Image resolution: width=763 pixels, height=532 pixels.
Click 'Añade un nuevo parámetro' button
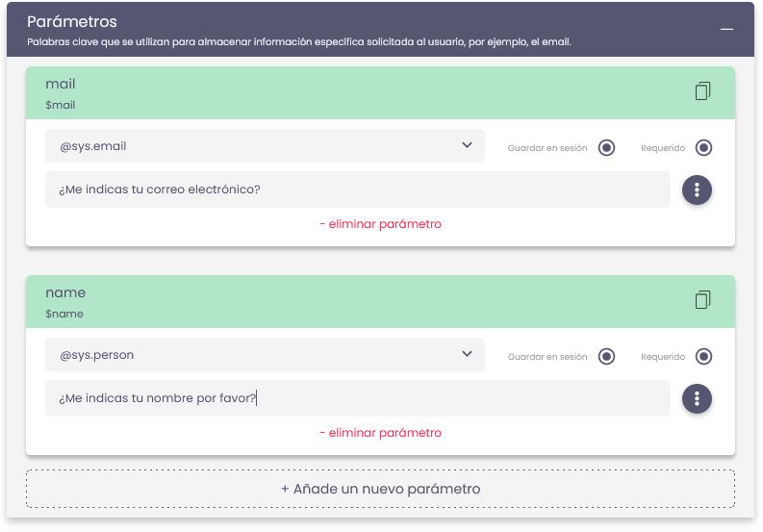click(380, 489)
